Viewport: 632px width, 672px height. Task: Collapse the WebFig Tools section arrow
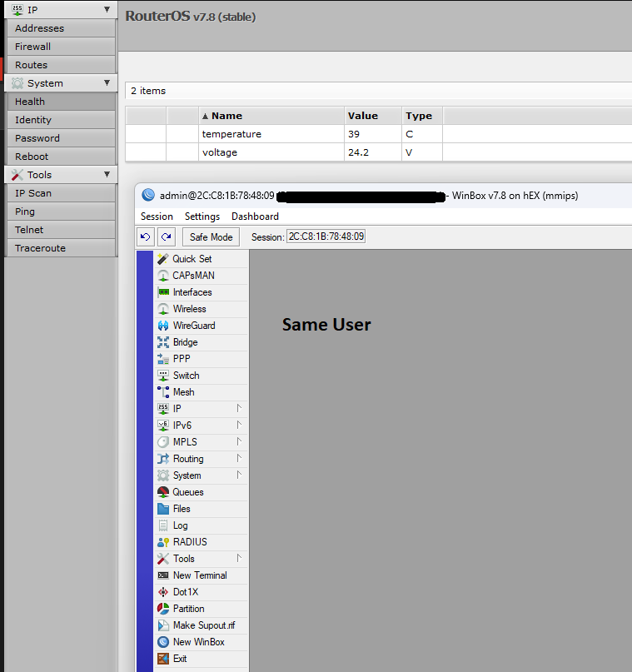coord(107,174)
